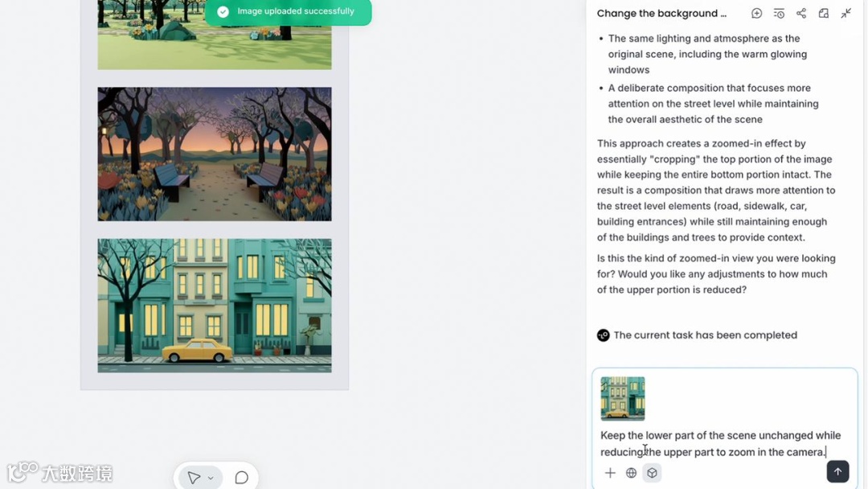The height and width of the screenshot is (489, 868).
Task: Click 'The current task has been completed' status
Action: point(706,335)
